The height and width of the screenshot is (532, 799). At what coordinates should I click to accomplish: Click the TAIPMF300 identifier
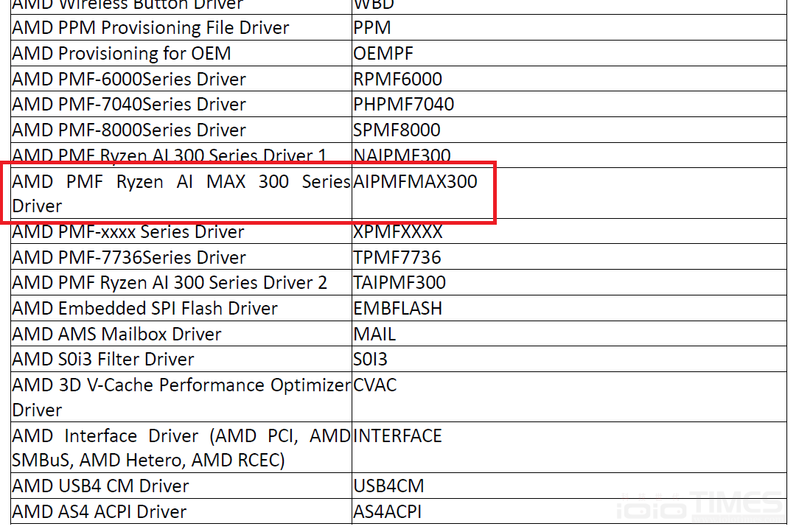(x=399, y=282)
